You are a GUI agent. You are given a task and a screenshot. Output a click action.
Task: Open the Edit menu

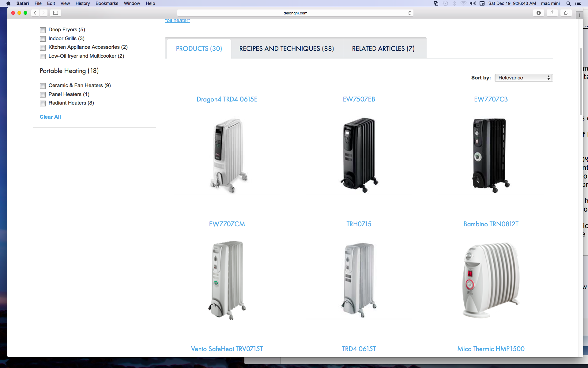click(x=51, y=3)
